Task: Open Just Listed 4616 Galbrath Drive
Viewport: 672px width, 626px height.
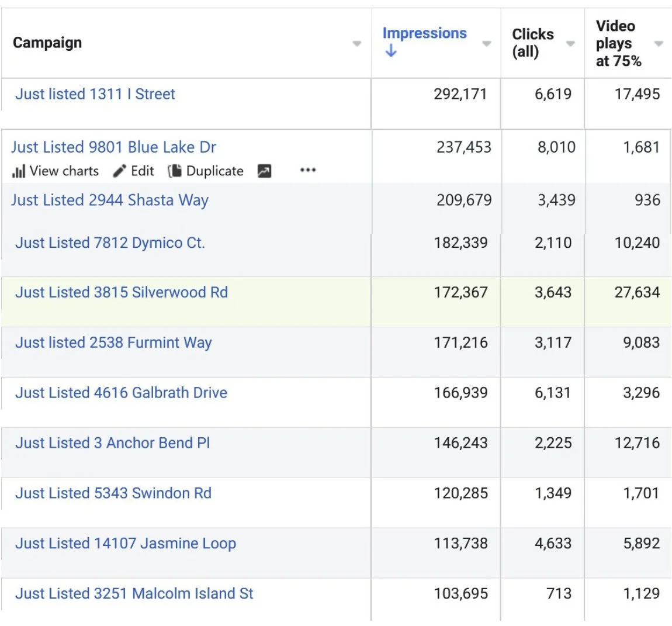Action: [122, 393]
